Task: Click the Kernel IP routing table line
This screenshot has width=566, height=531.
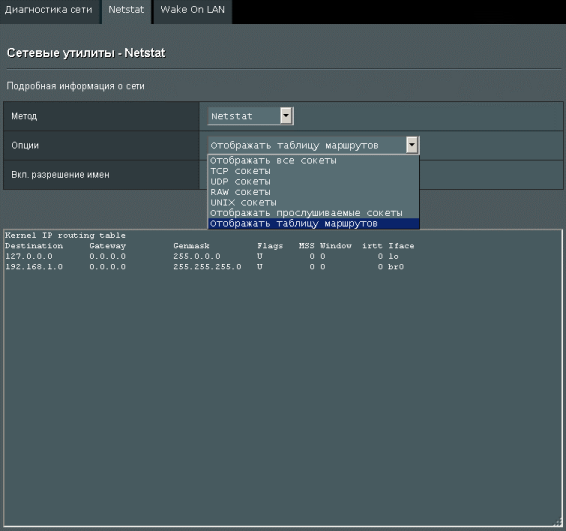Action: (65, 235)
